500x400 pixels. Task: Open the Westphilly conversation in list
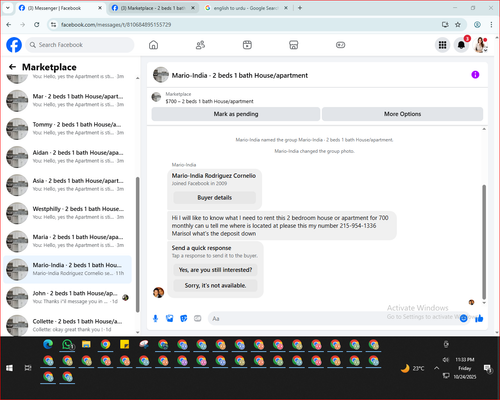68,213
